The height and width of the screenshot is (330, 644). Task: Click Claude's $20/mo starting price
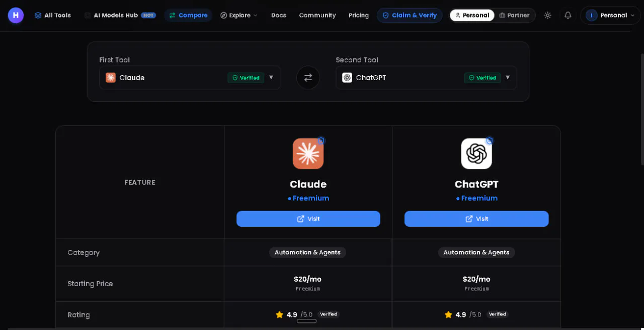[x=307, y=279]
